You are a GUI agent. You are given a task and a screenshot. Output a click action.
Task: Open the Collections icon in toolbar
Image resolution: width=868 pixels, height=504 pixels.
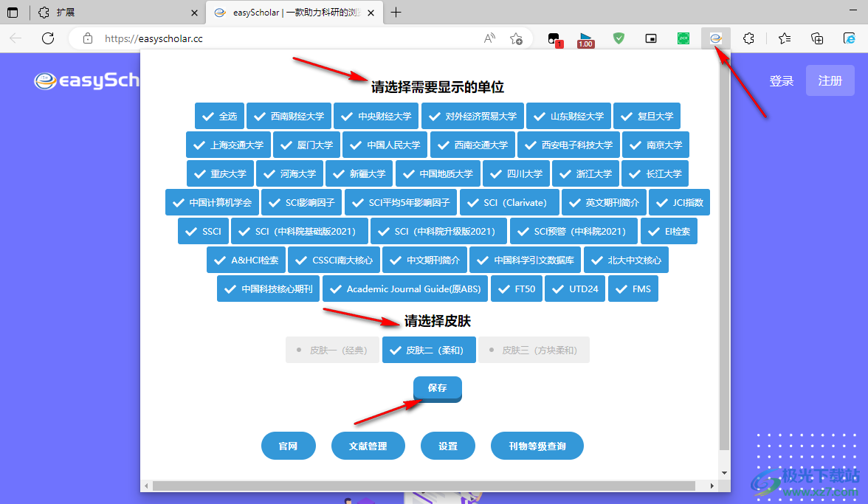point(817,38)
